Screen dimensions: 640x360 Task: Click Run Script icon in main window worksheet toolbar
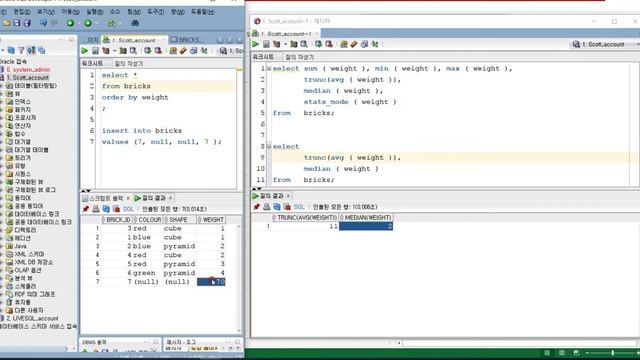tap(95, 51)
